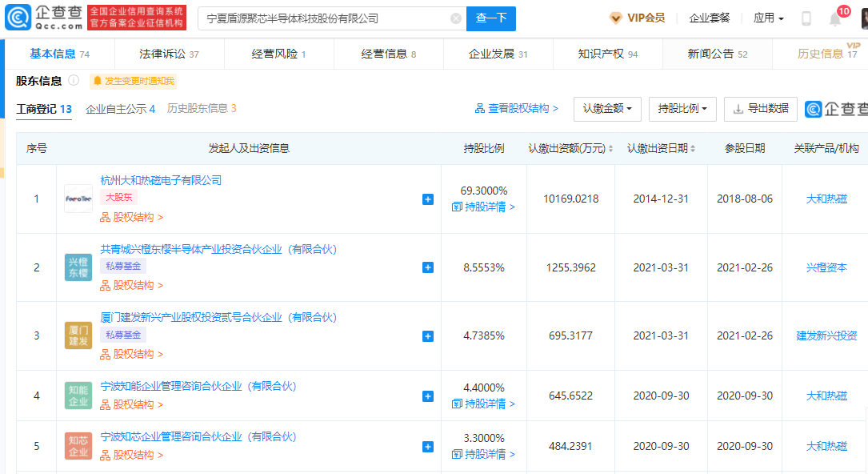The image size is (868, 474).
Task: Open 建发新兴投资 related institution link
Action: [826, 335]
